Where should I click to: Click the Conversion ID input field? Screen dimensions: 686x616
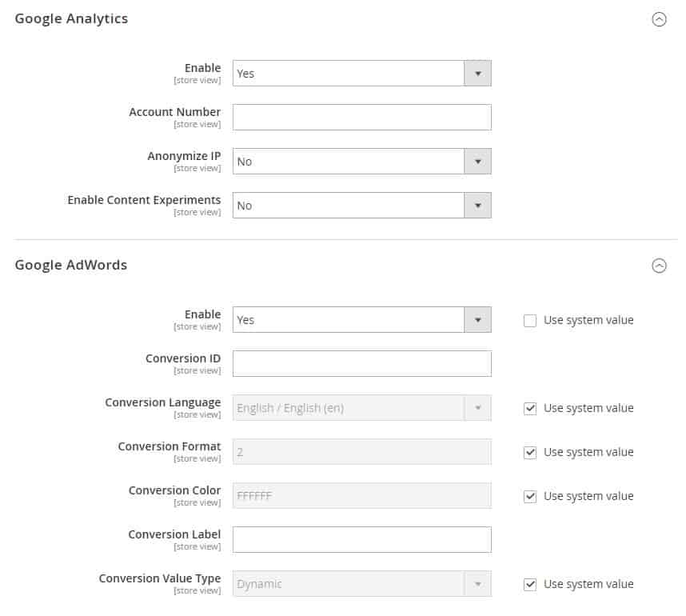pos(362,363)
